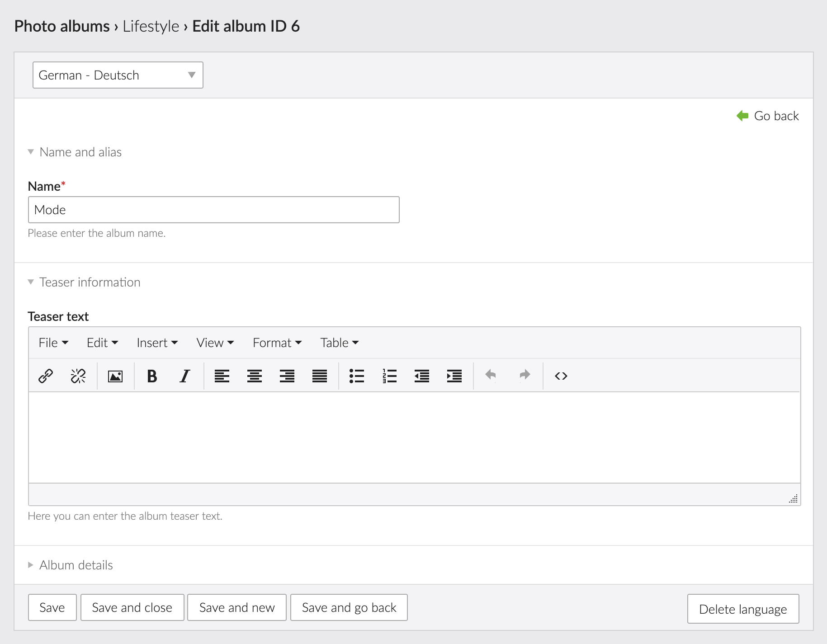Open the Insert menu in the editor
The width and height of the screenshot is (827, 644).
tap(157, 343)
